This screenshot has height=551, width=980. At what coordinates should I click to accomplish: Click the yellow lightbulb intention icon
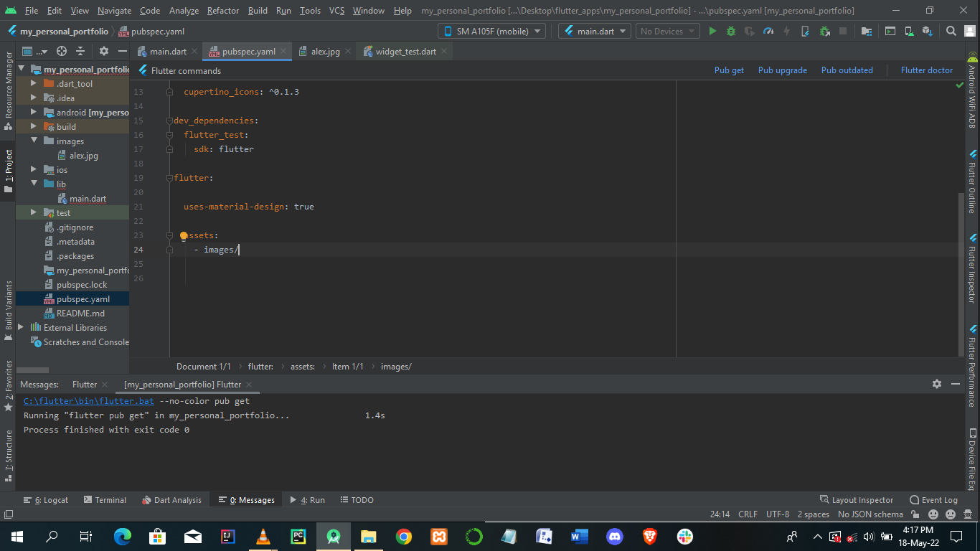184,235
